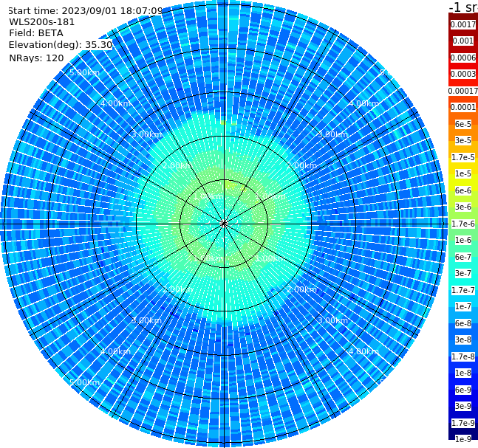The image size is (478, 448).
Task: Select the 4.00km ring label in upper-right quadrant
Action: 363,103
